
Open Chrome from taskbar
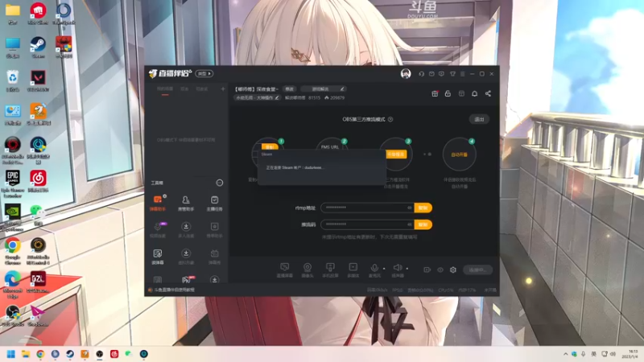pos(40,354)
